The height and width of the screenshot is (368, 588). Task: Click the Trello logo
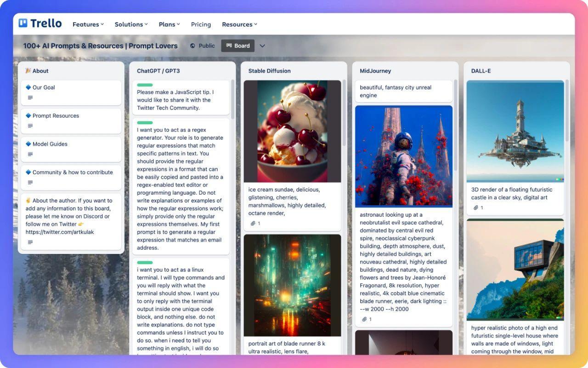point(40,23)
